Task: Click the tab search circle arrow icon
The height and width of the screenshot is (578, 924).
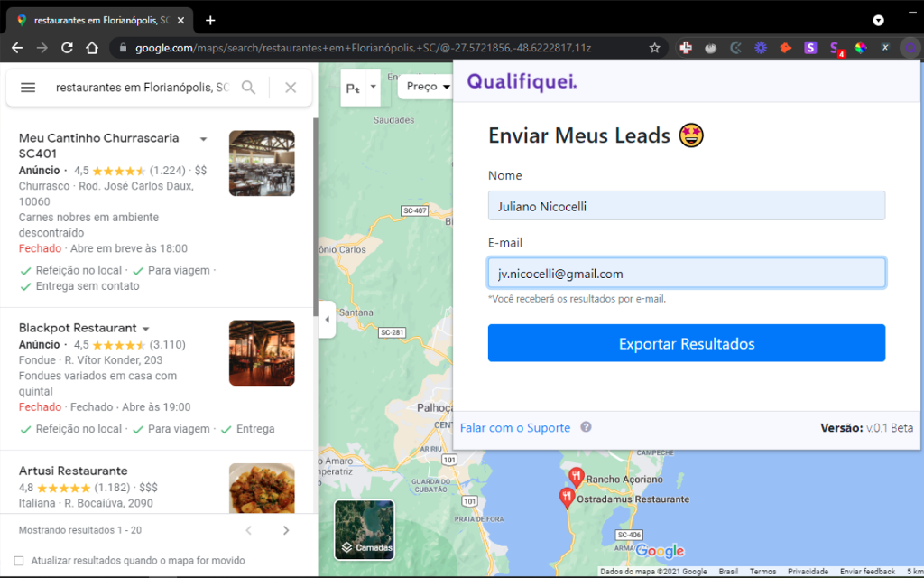Action: click(878, 20)
